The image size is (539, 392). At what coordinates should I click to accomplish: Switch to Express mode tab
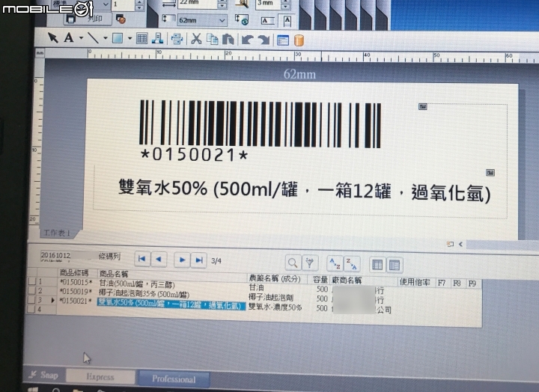(x=100, y=377)
